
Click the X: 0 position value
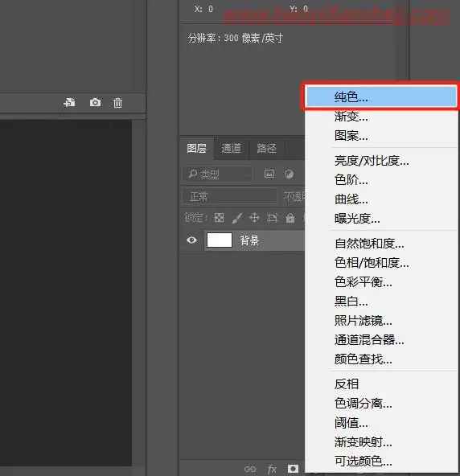click(x=203, y=9)
